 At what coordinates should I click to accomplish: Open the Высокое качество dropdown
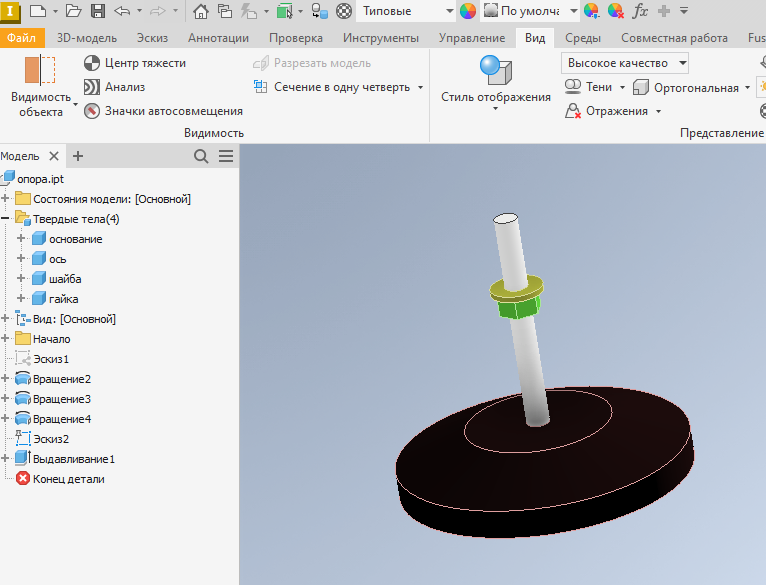click(x=625, y=63)
